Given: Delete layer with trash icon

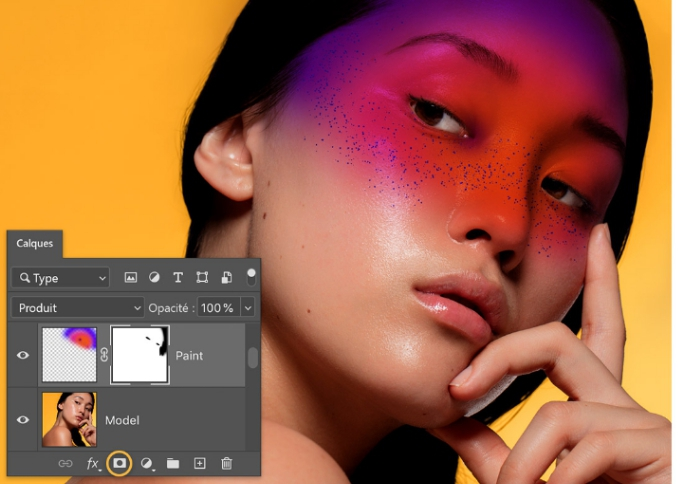Looking at the screenshot, I should coord(227,464).
